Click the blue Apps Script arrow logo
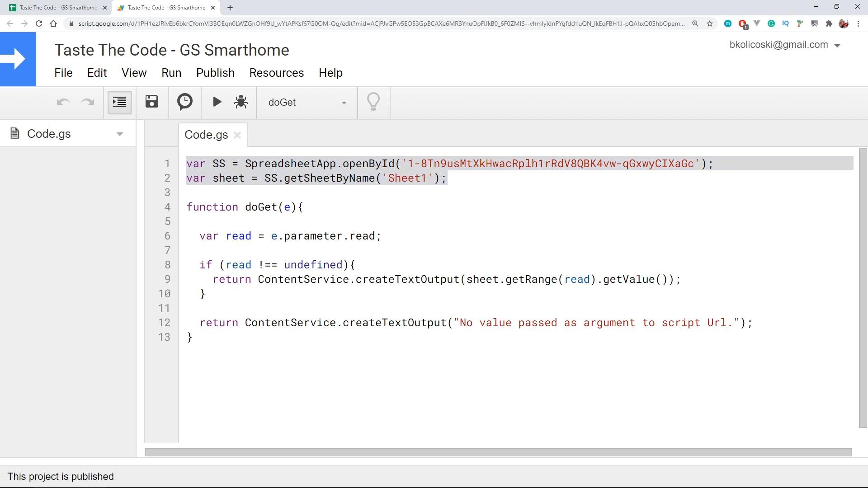 [x=18, y=59]
